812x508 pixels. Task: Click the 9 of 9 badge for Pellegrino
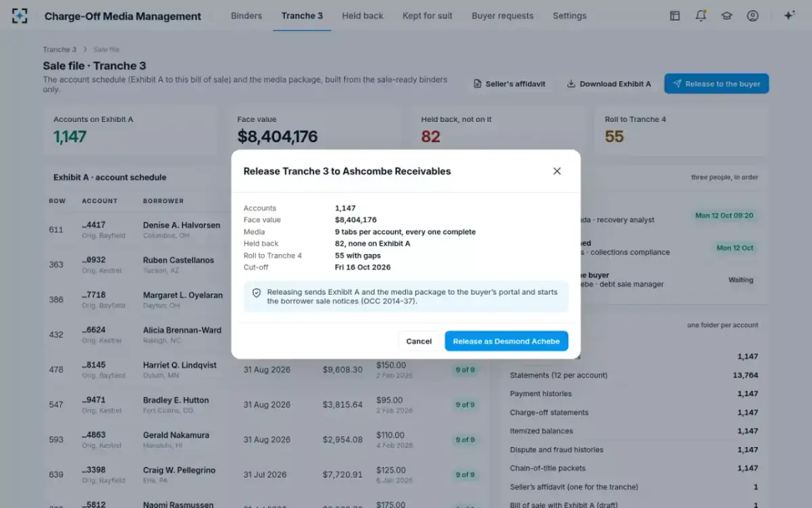point(465,475)
